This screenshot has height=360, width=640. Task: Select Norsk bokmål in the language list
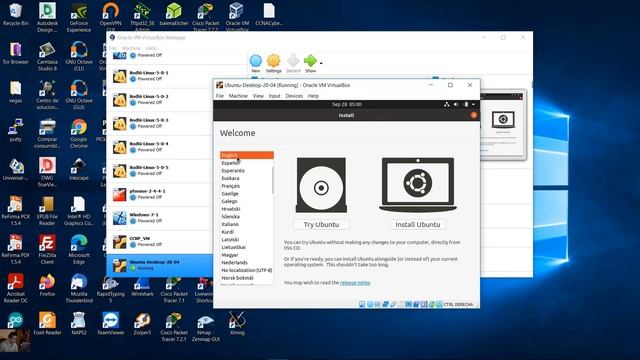(x=247, y=278)
